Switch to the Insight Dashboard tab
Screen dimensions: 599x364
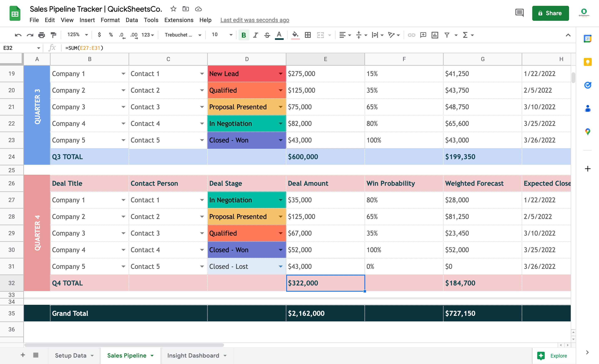pyautogui.click(x=193, y=355)
